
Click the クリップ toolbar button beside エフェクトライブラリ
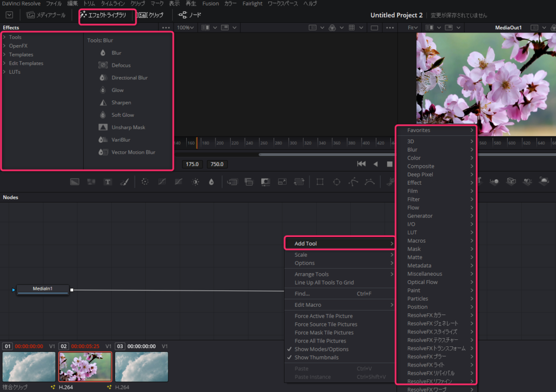point(151,15)
